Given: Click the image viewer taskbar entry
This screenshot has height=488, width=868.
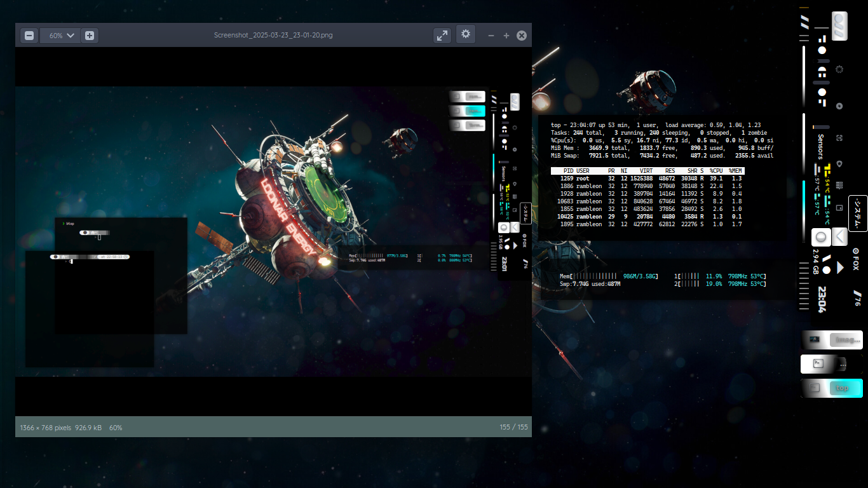Looking at the screenshot, I should point(832,340).
